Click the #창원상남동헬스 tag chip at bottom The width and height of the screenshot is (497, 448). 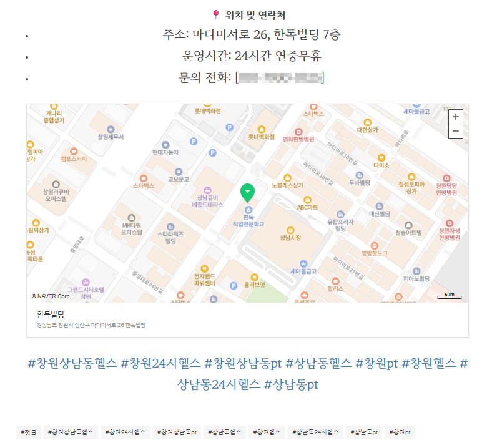pyautogui.click(x=71, y=432)
